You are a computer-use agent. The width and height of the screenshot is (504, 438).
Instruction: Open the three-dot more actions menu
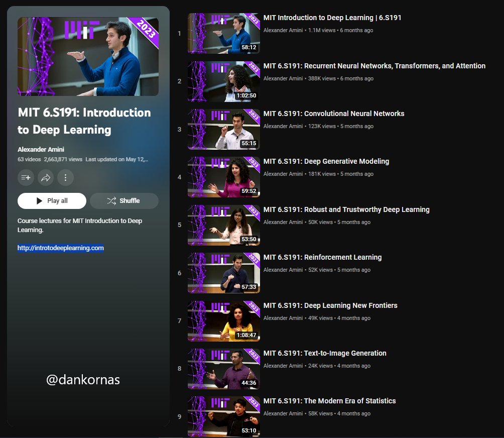tap(66, 177)
